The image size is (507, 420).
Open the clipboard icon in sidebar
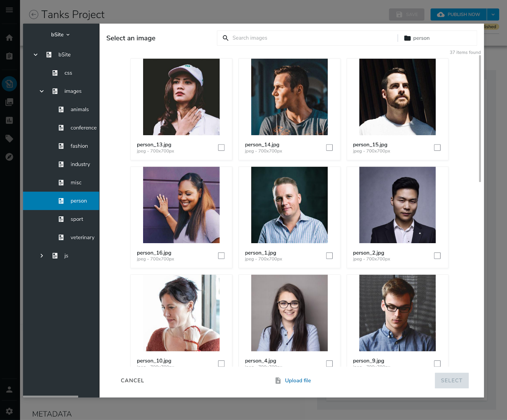tap(9, 56)
